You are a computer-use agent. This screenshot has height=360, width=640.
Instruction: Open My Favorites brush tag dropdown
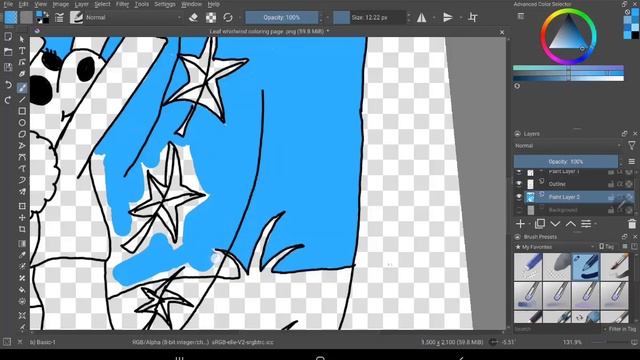pyautogui.click(x=555, y=247)
